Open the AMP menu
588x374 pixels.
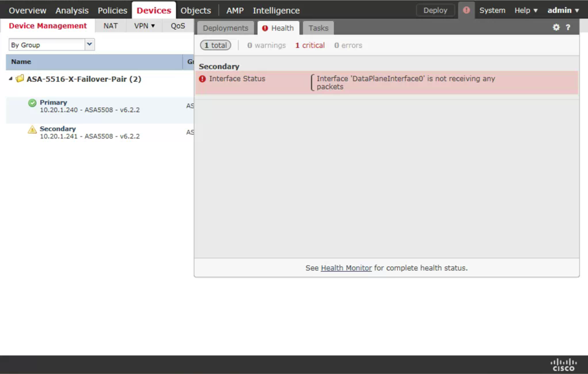[235, 10]
